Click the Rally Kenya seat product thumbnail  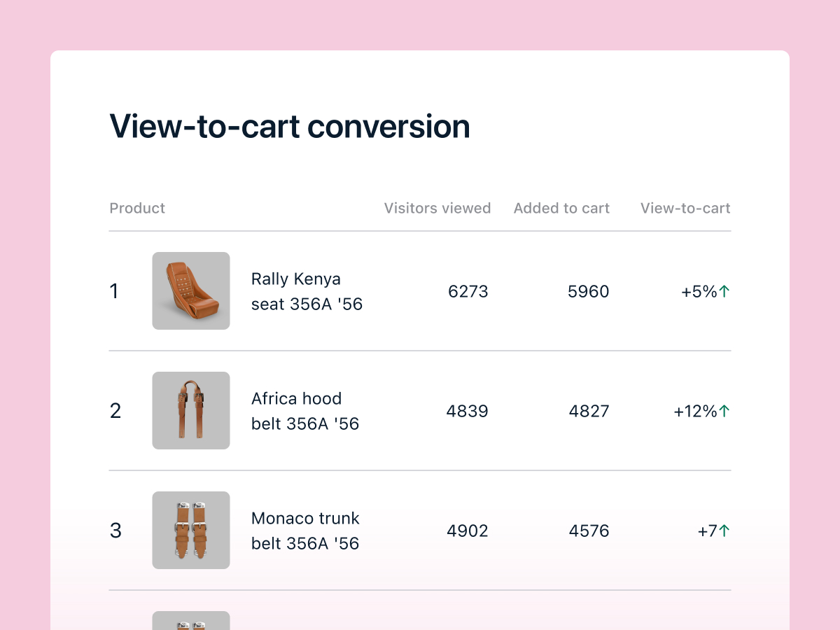191,290
